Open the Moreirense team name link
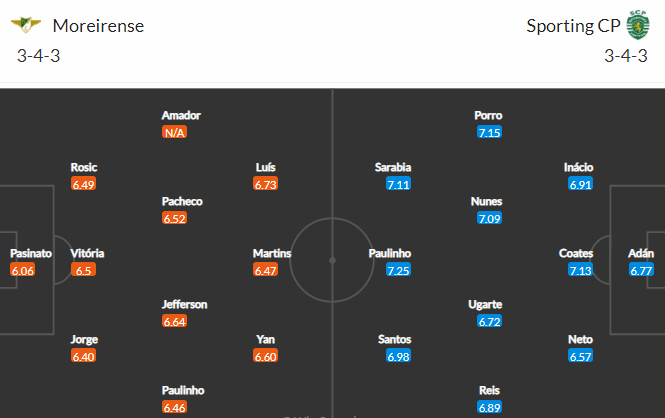 point(98,26)
